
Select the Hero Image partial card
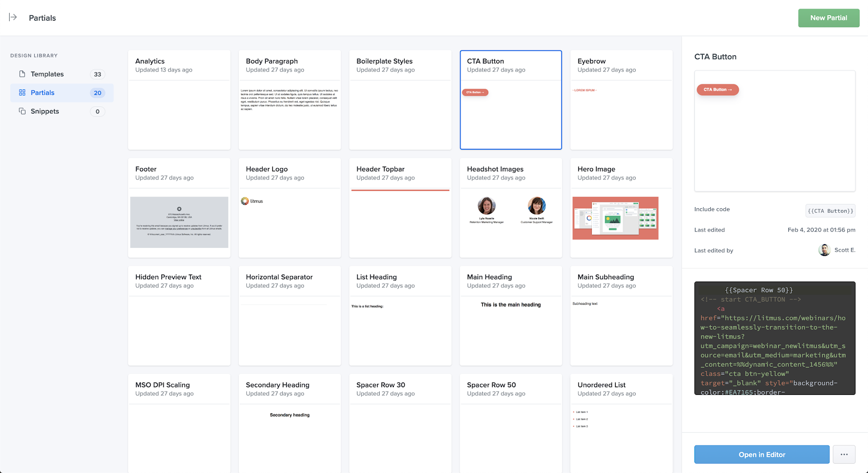(621, 208)
